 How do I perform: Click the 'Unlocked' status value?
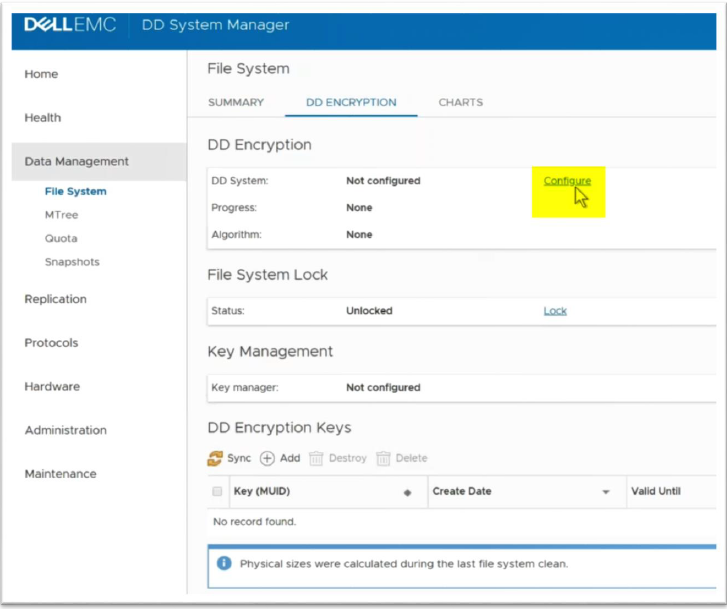click(369, 311)
